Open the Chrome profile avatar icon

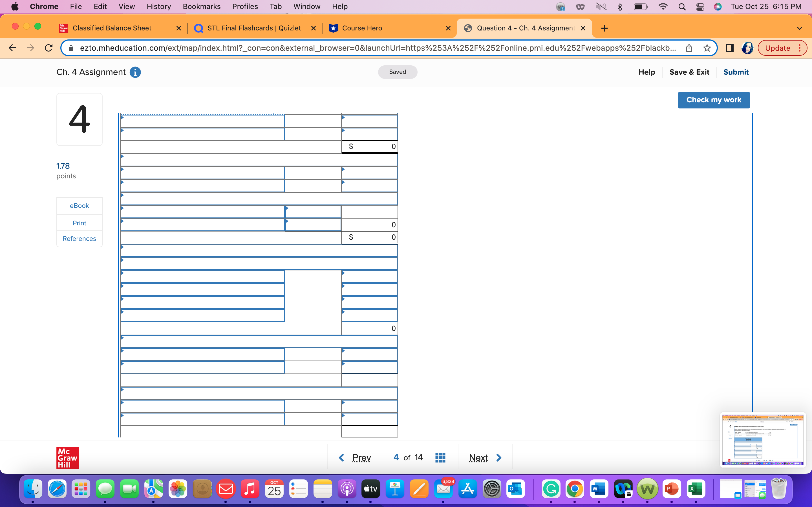pyautogui.click(x=747, y=48)
